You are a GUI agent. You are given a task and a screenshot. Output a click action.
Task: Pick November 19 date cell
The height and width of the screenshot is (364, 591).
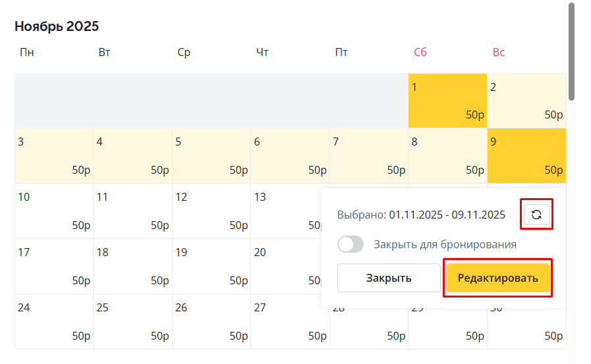[x=211, y=267]
